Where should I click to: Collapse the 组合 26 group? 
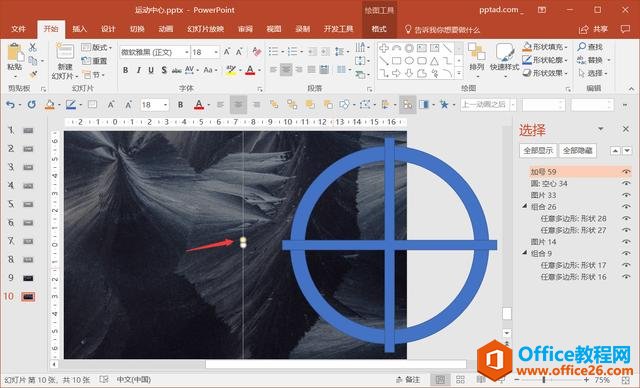coord(525,206)
